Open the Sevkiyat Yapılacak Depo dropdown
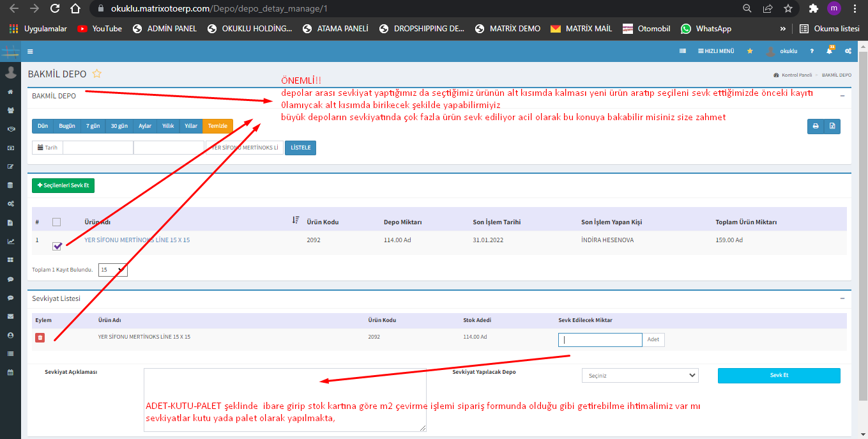Image resolution: width=868 pixels, height=439 pixels. 640,376
